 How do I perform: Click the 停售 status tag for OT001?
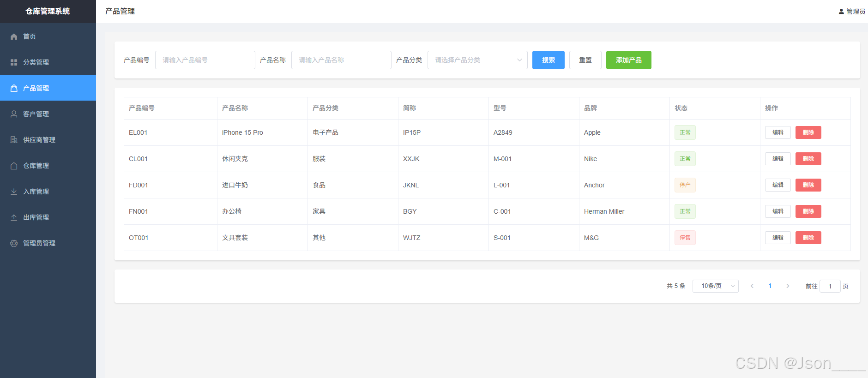coord(685,238)
